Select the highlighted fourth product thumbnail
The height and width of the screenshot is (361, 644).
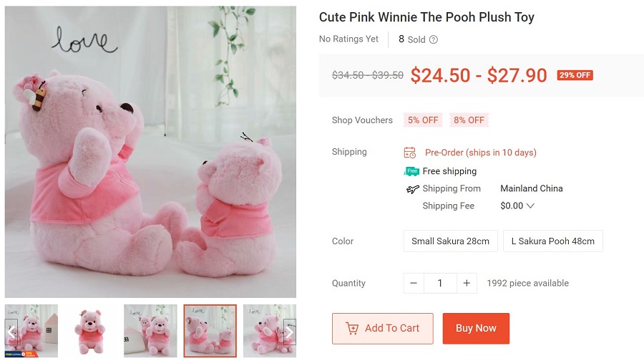pyautogui.click(x=210, y=330)
